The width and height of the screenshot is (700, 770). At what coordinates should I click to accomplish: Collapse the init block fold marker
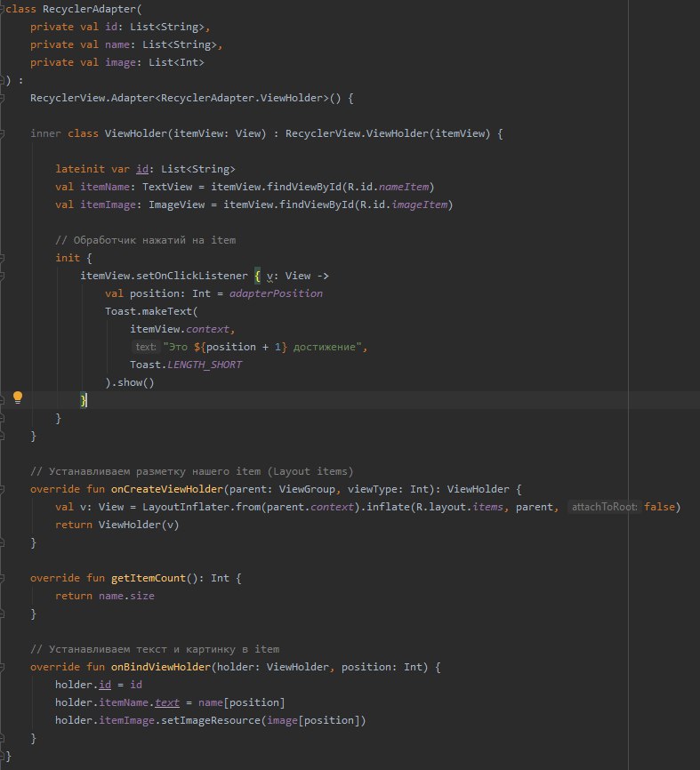[x=2, y=258]
